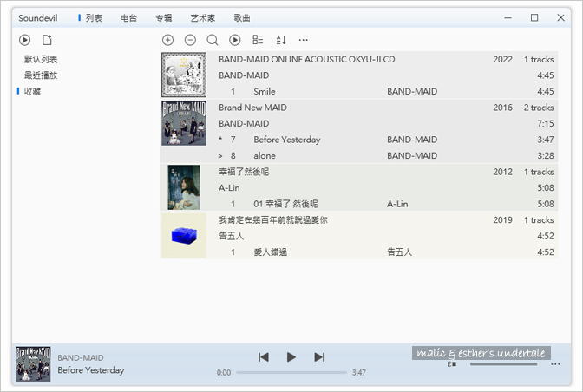The image size is (583, 392).
Task: Create a new playlist with the new-list icon
Action: pos(47,40)
